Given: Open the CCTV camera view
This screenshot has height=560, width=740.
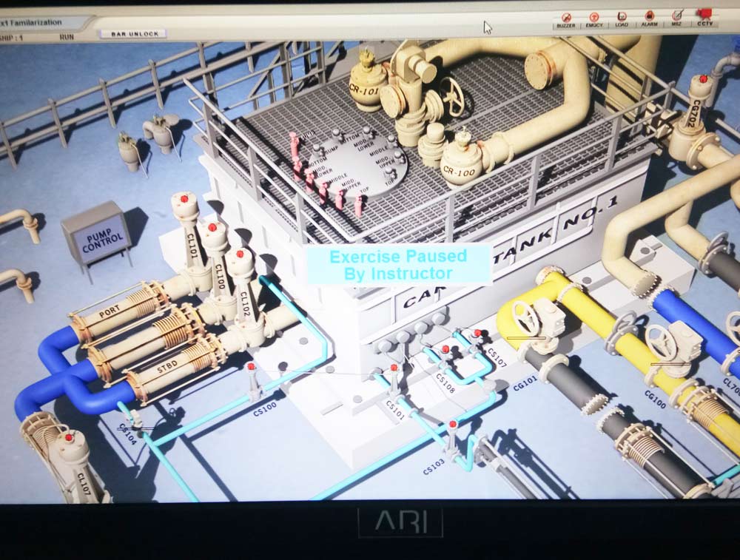Looking at the screenshot, I should [x=704, y=18].
